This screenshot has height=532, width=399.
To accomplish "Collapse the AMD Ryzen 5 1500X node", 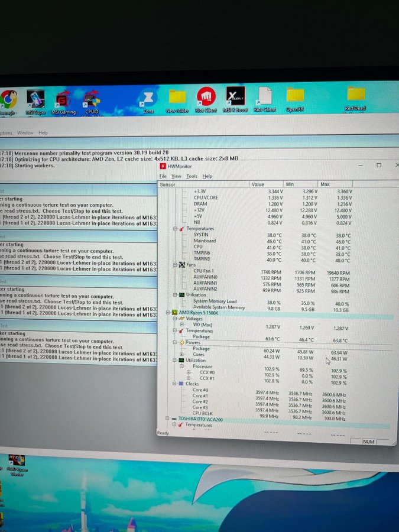I will pyautogui.click(x=168, y=313).
